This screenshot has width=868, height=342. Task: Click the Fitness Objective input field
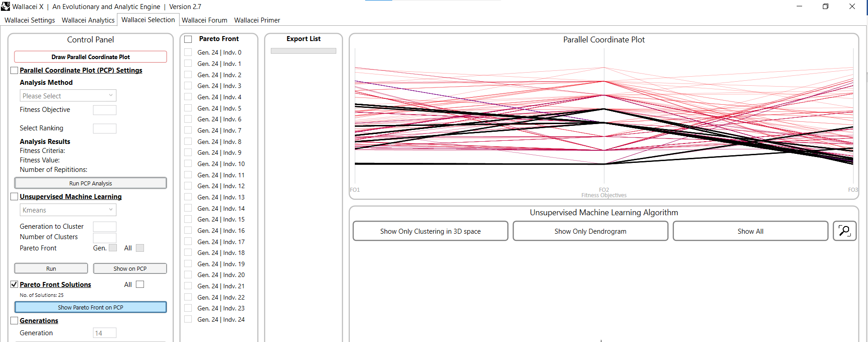(104, 110)
